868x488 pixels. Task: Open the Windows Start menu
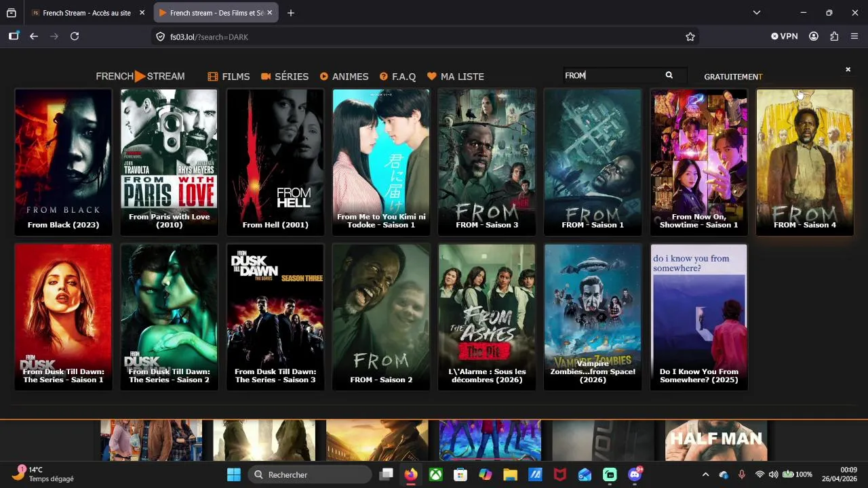click(234, 474)
